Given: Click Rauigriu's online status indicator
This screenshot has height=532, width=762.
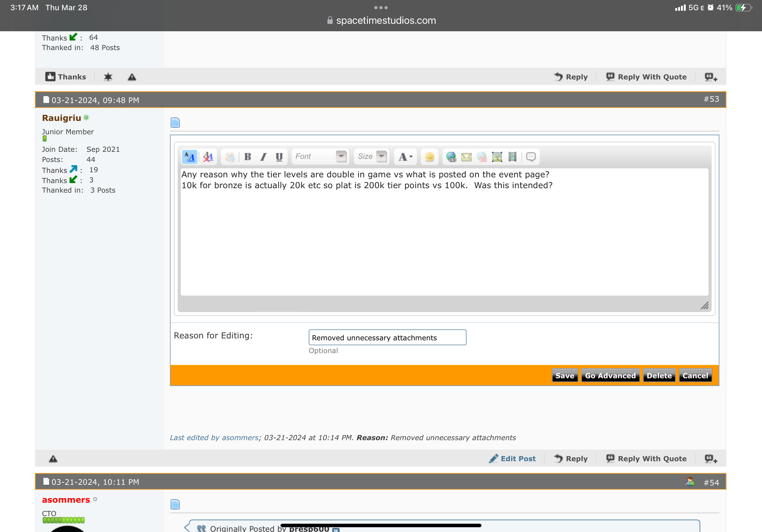Looking at the screenshot, I should click(86, 117).
